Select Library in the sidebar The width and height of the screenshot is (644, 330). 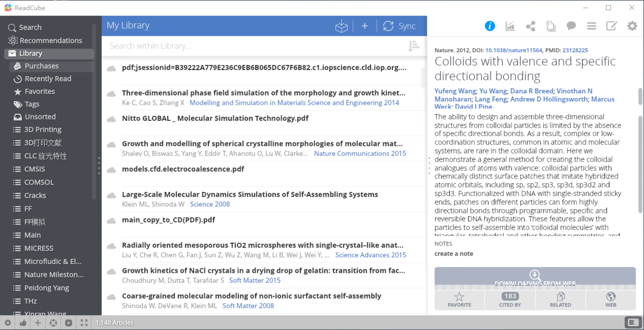[49, 53]
